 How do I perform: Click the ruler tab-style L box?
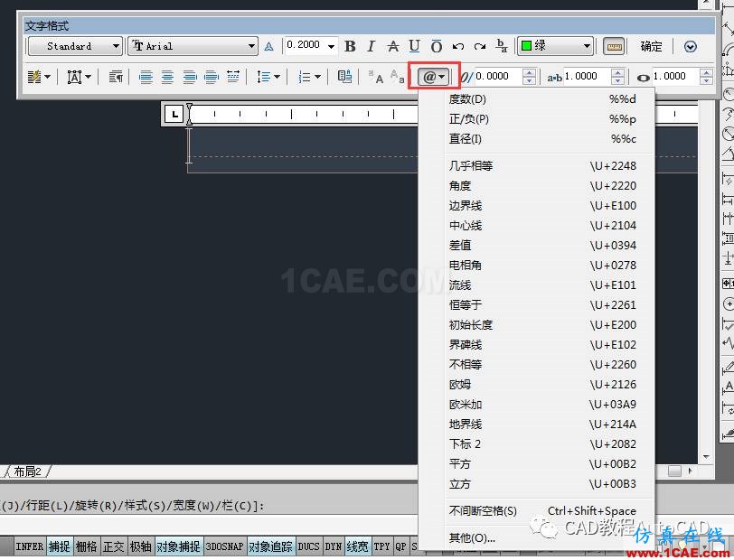point(174,114)
